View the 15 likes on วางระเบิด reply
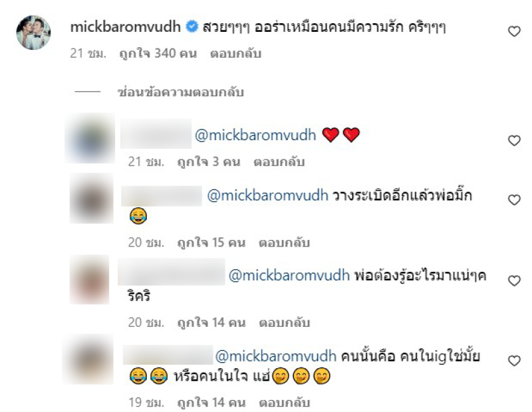This screenshot has height=412, width=532. click(211, 243)
